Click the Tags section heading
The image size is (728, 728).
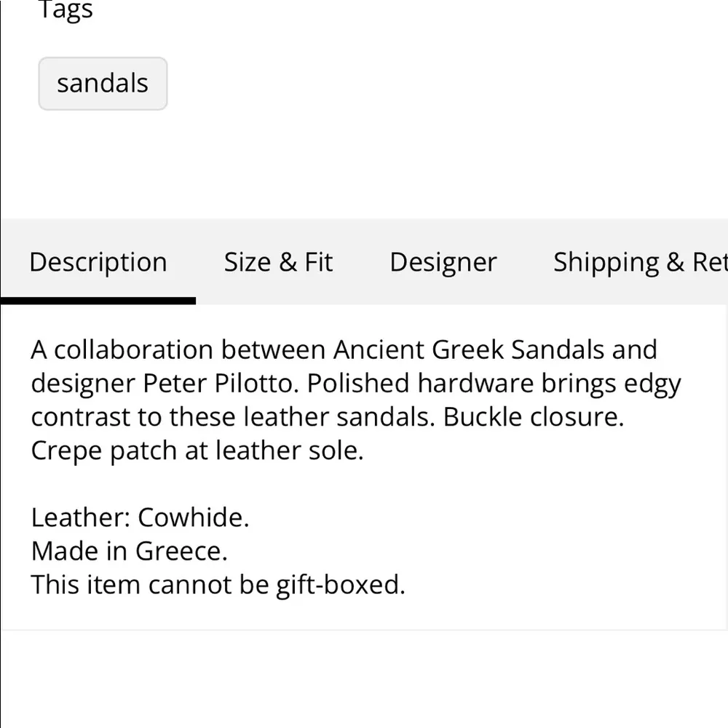(66, 11)
